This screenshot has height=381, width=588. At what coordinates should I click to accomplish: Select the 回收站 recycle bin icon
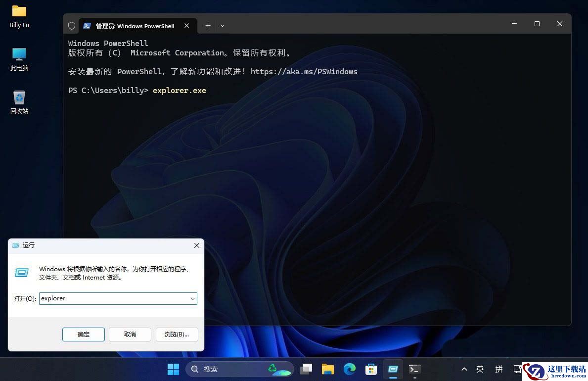coord(19,102)
